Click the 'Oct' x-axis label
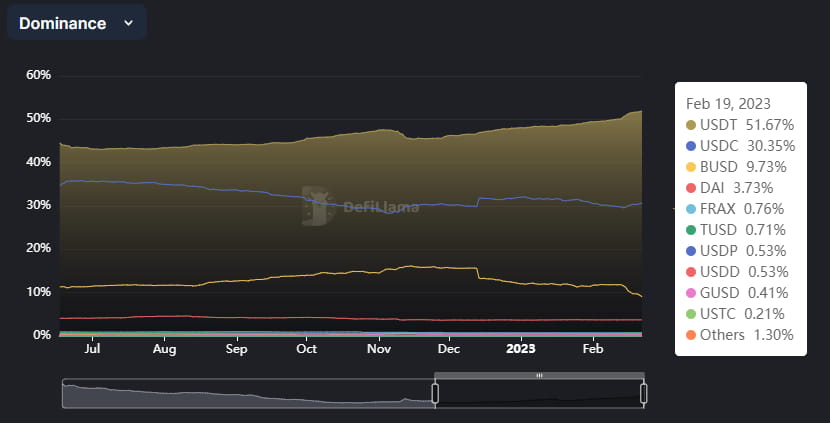 point(306,349)
